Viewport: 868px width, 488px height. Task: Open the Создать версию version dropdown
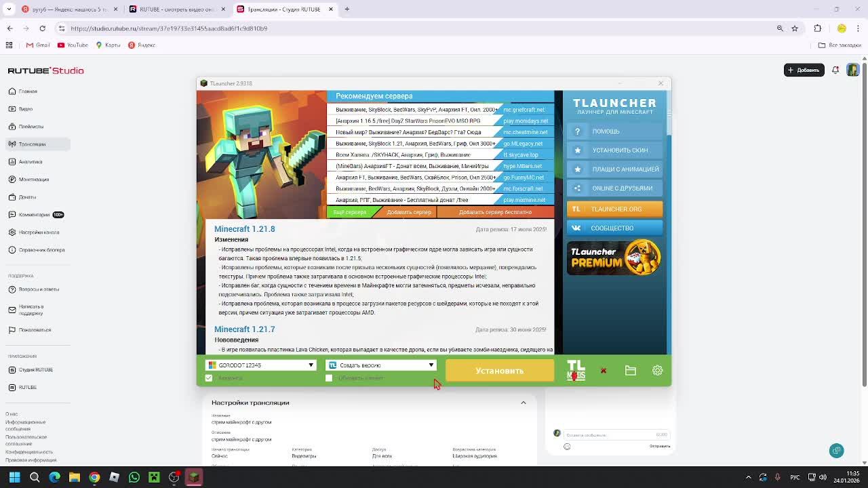click(381, 365)
